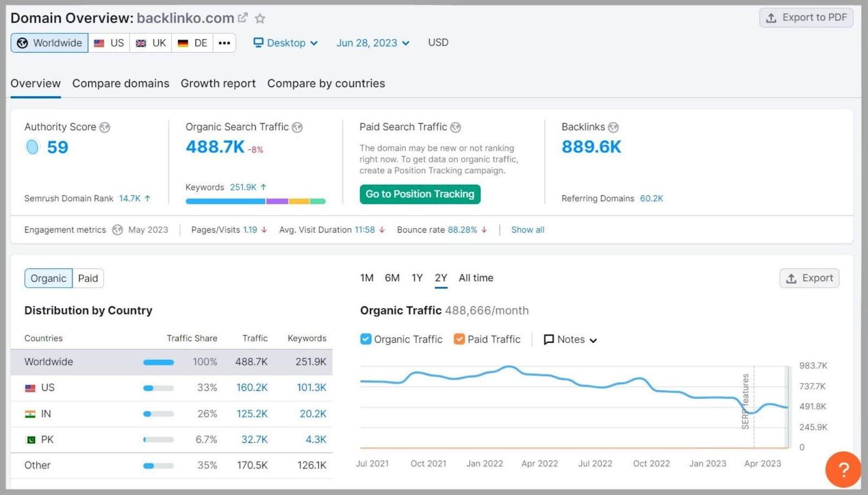Click the blue Authority Score indicator icon
868x495 pixels.
pos(33,147)
